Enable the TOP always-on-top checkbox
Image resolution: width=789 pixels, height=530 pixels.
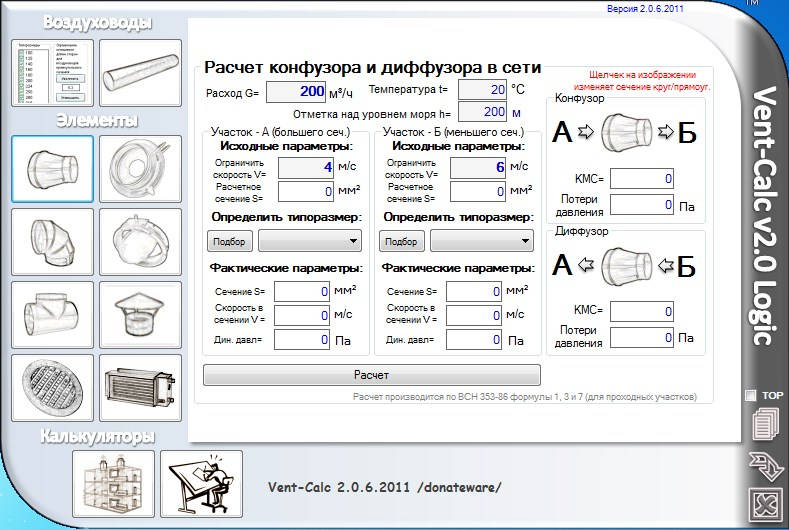coord(751,395)
